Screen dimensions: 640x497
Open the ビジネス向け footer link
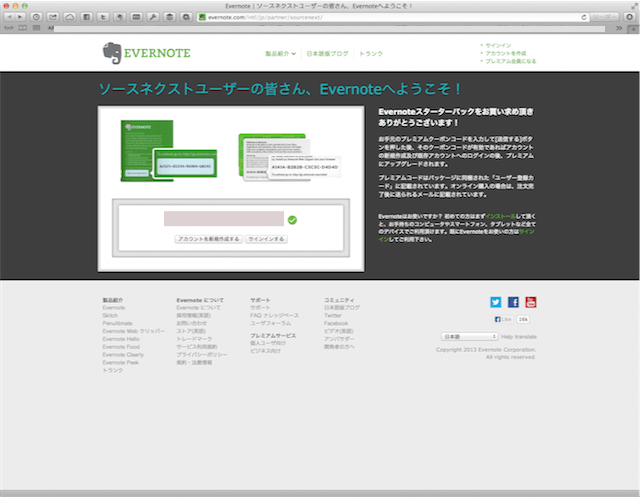265,351
